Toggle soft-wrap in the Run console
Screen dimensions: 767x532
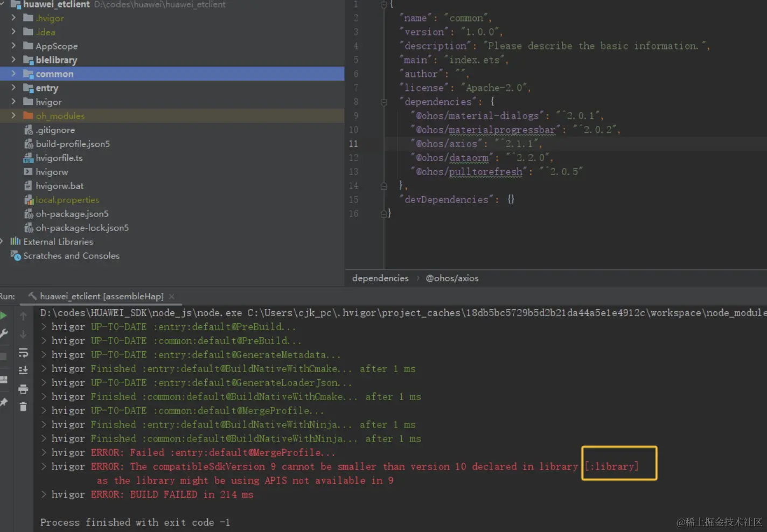(23, 353)
